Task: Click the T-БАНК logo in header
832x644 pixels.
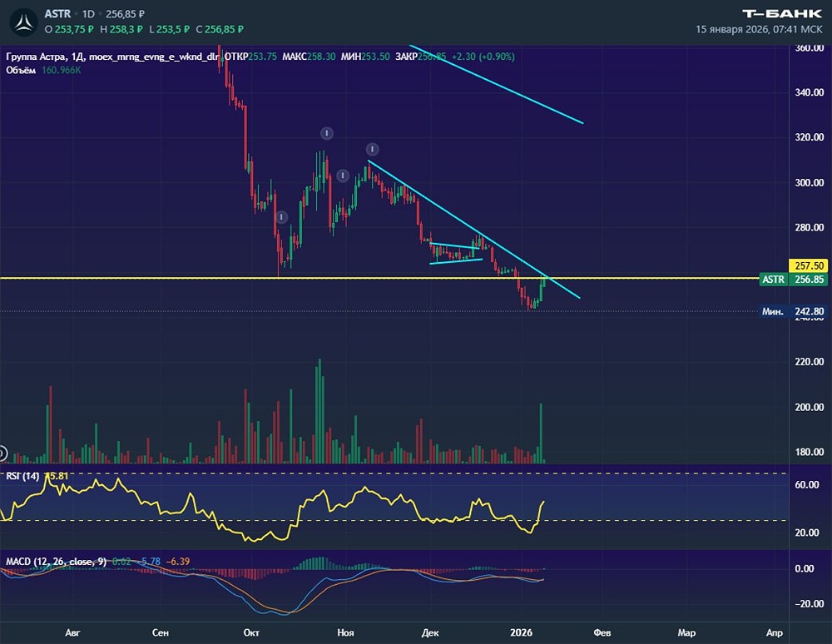Action: pos(782,14)
